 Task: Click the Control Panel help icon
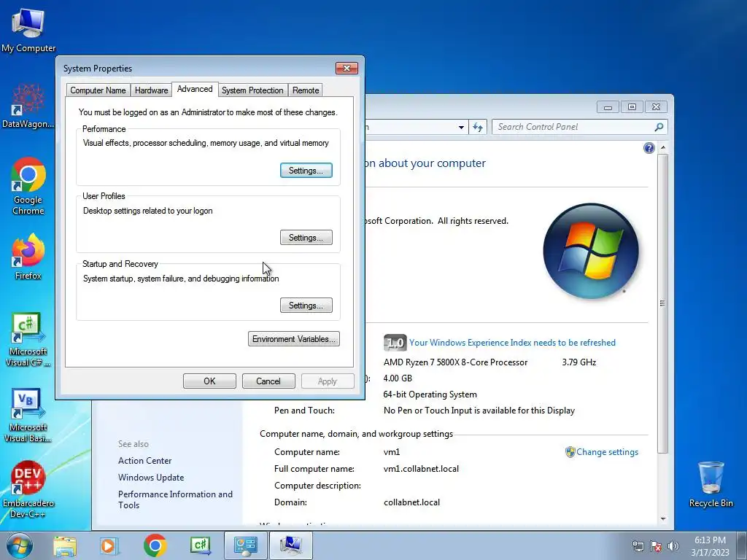tap(649, 148)
